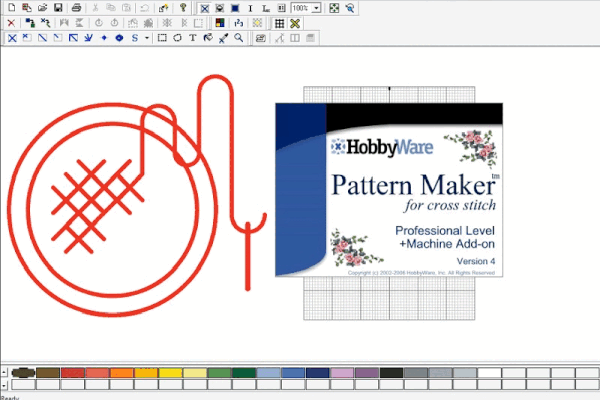Select the magnifying glass zoom tool
This screenshot has width=600, height=400.
(x=238, y=38)
